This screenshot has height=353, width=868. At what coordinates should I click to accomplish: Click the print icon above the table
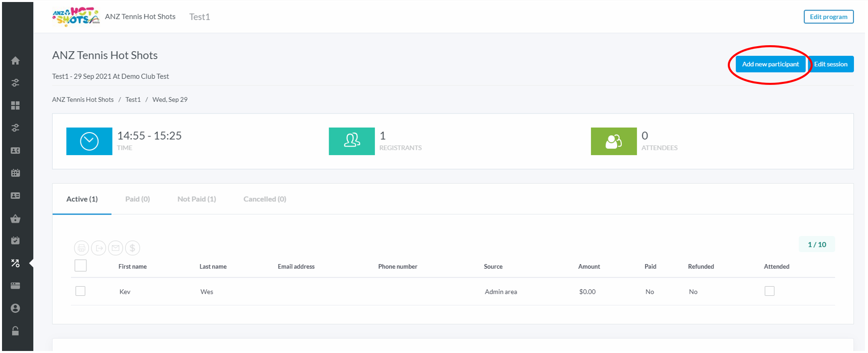[x=81, y=248]
